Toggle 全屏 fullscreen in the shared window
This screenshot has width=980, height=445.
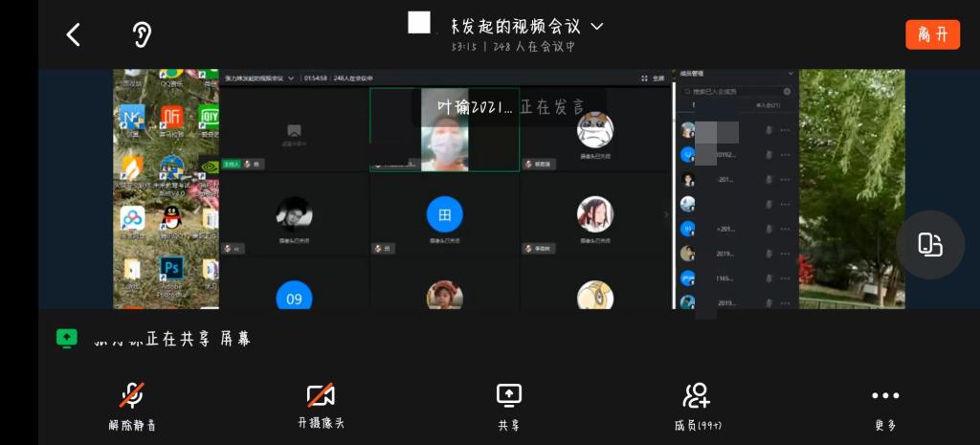[653, 78]
